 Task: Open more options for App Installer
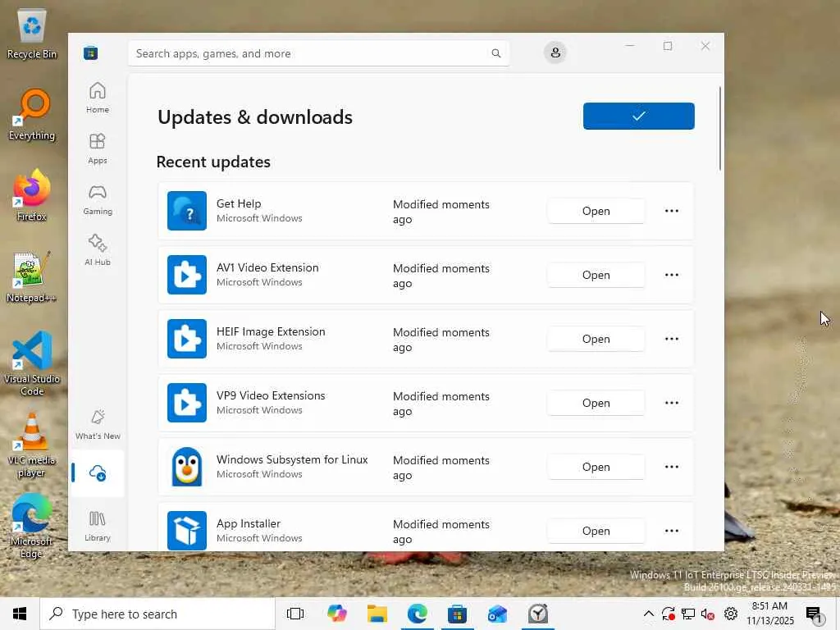tap(671, 531)
